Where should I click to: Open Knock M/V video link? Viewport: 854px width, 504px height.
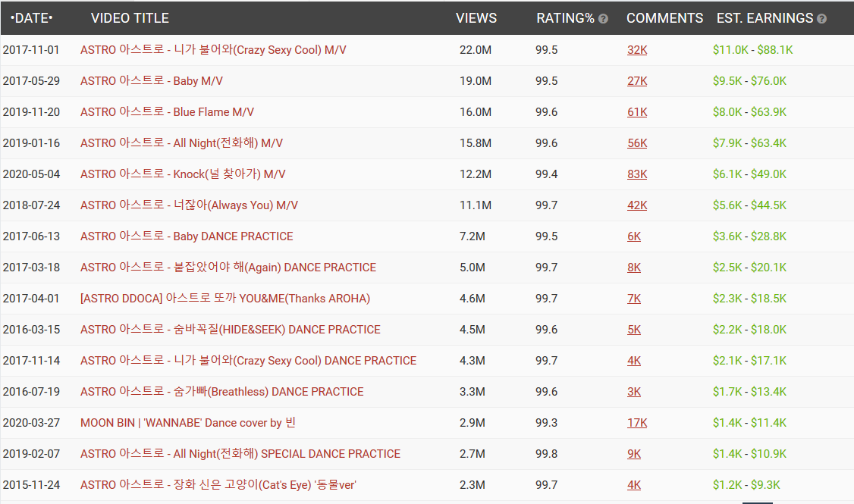183,174
